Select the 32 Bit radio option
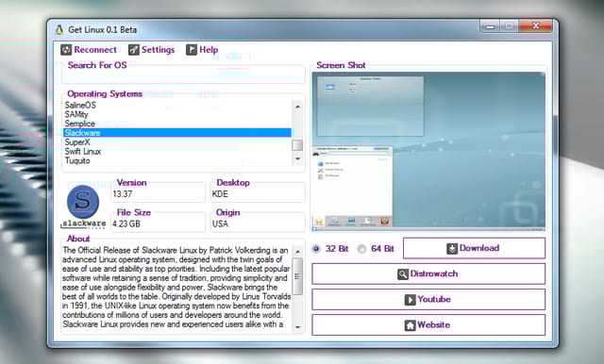Image resolution: width=604 pixels, height=364 pixels. pos(316,249)
